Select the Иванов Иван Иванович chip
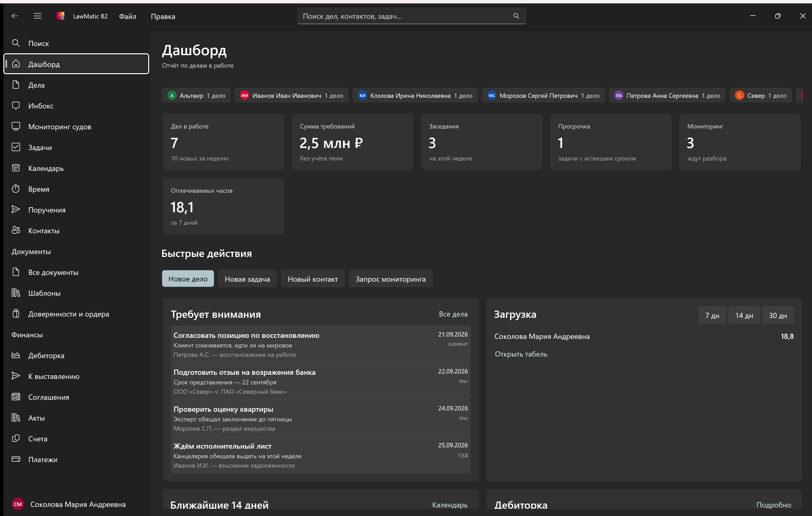 tap(292, 95)
